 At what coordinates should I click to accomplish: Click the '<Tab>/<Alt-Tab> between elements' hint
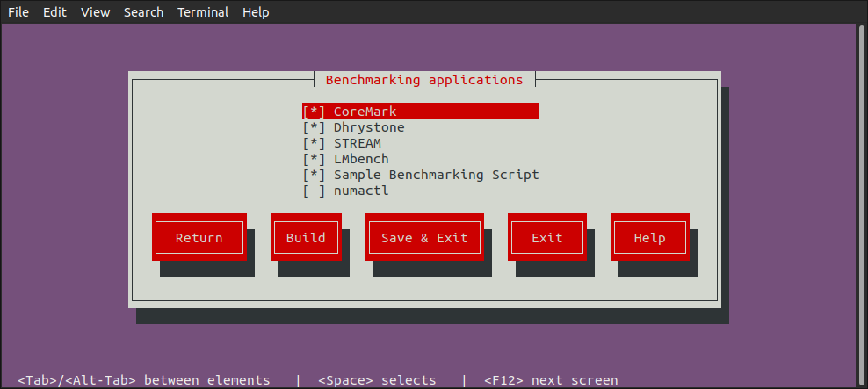coord(144,380)
